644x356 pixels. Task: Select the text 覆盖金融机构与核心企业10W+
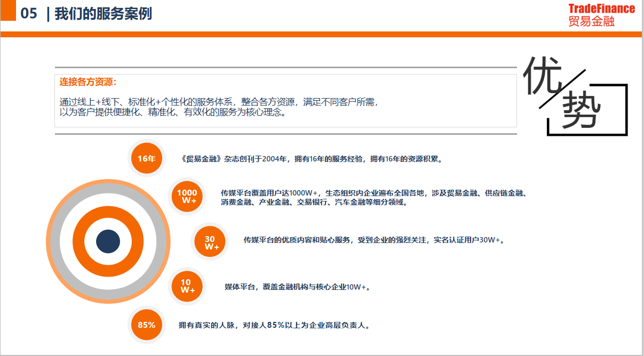click(297, 287)
